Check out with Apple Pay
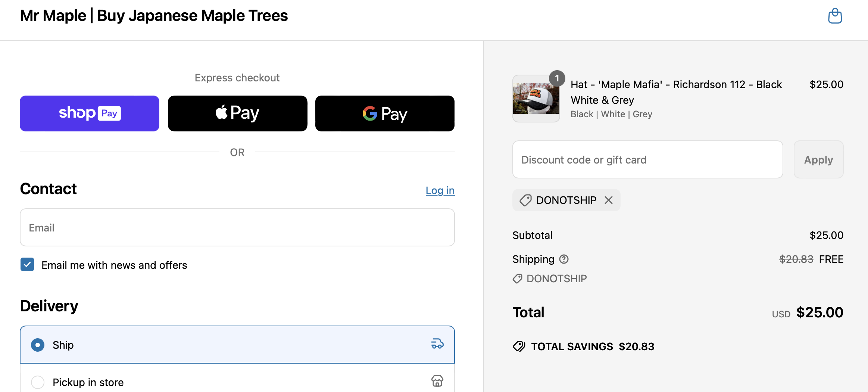 click(x=238, y=113)
